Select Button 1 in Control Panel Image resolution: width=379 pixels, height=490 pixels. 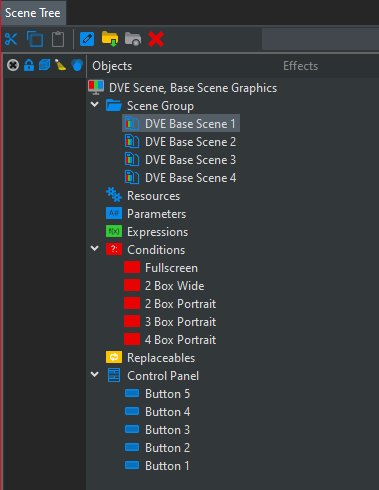[167, 466]
